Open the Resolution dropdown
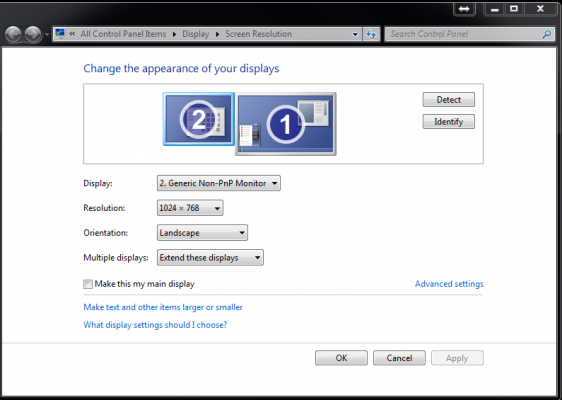The image size is (562, 400). coord(190,208)
